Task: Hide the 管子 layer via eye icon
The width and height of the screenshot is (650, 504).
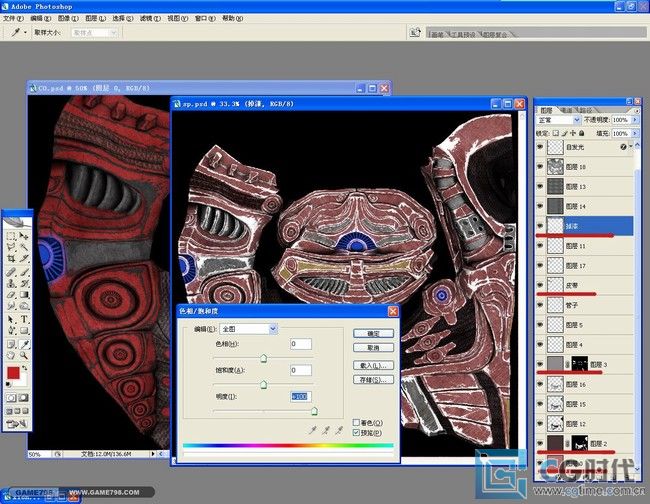Action: point(540,305)
